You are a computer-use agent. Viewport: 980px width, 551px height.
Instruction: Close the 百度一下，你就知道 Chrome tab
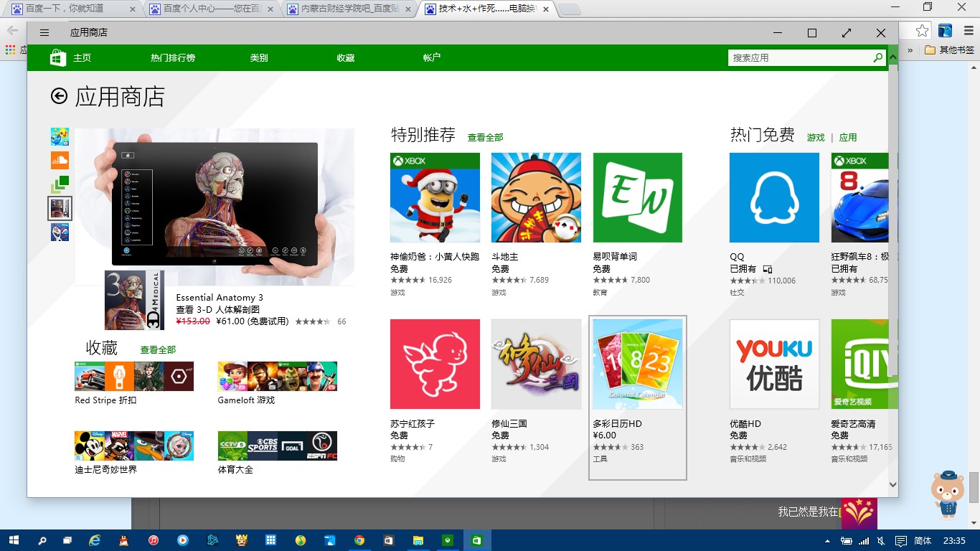click(x=132, y=9)
